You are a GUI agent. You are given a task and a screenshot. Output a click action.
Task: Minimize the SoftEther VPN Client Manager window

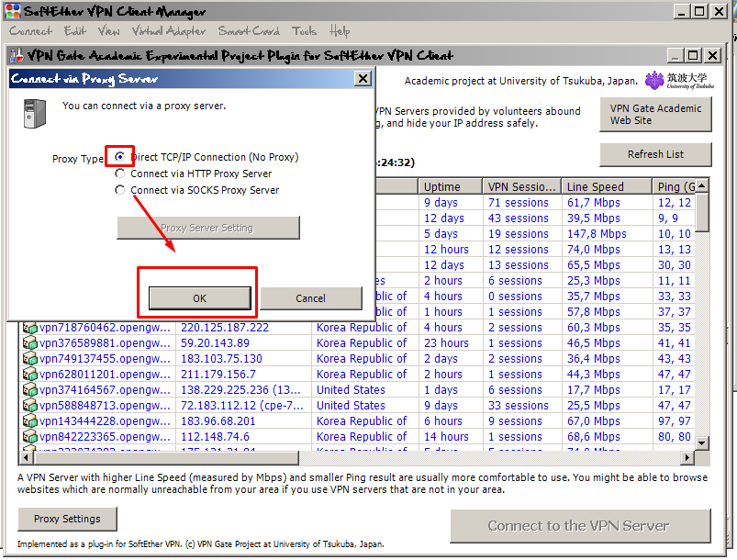681,11
